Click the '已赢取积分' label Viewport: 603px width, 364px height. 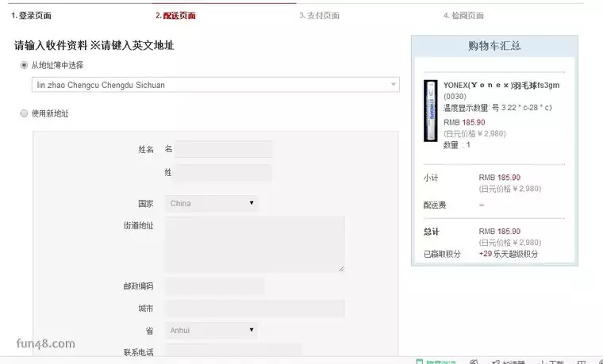442,254
